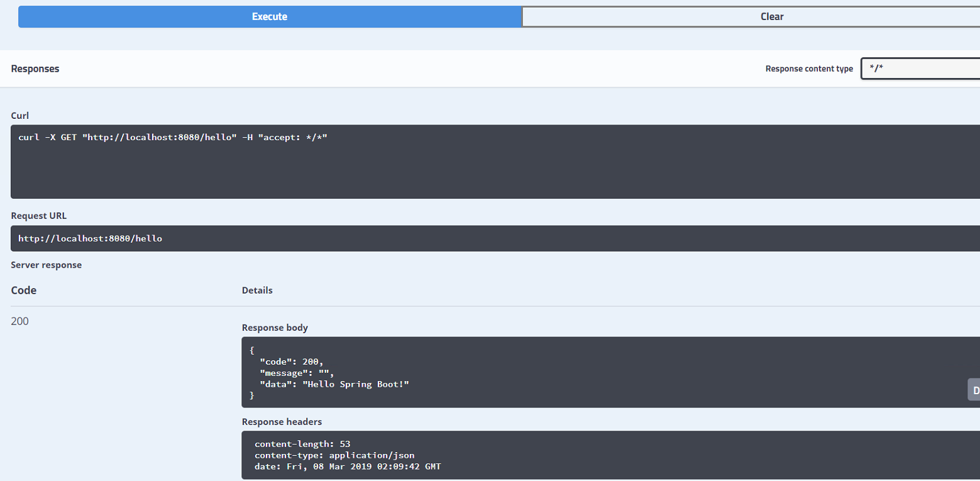Click the 200 status code
980x481 pixels.
pos(20,321)
